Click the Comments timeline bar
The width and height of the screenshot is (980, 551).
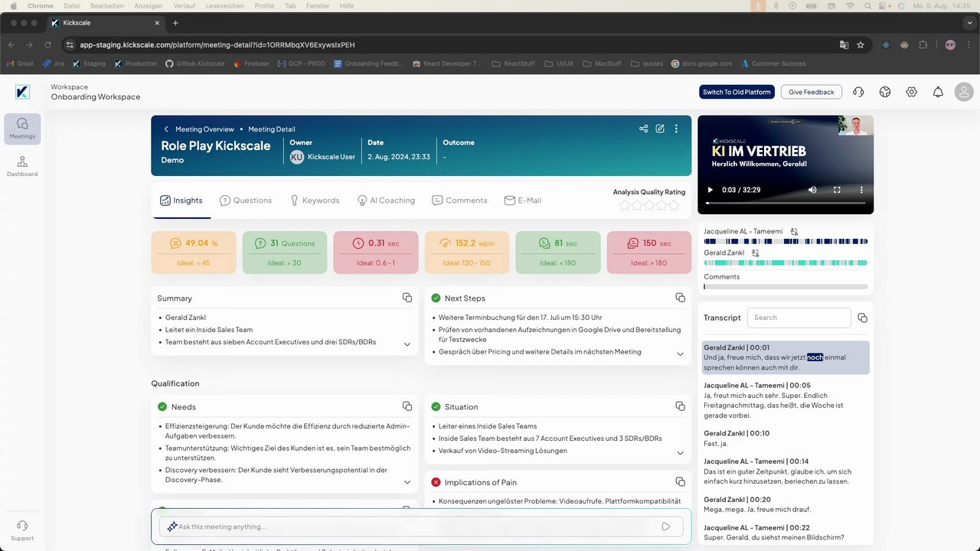pos(786,287)
